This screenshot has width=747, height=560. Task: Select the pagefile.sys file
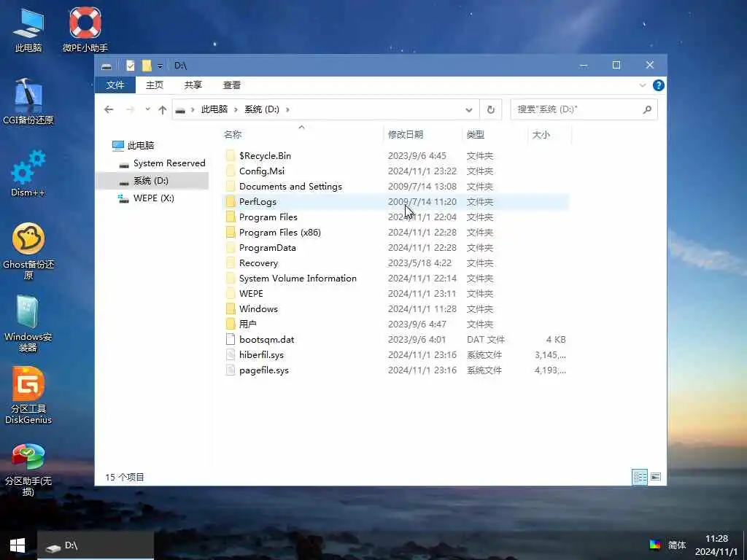click(x=263, y=370)
